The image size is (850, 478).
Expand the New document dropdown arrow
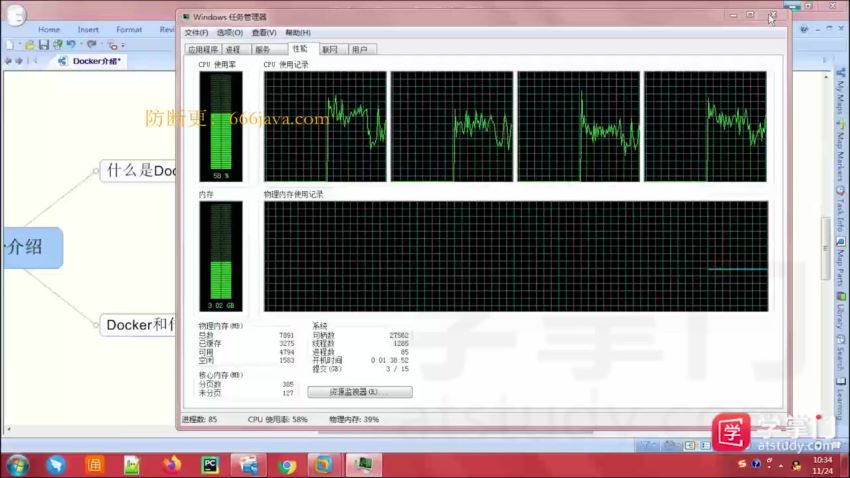click(20, 45)
